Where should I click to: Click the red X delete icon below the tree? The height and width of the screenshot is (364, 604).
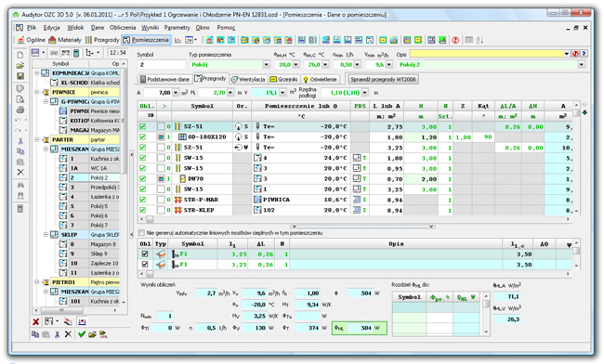click(36, 321)
